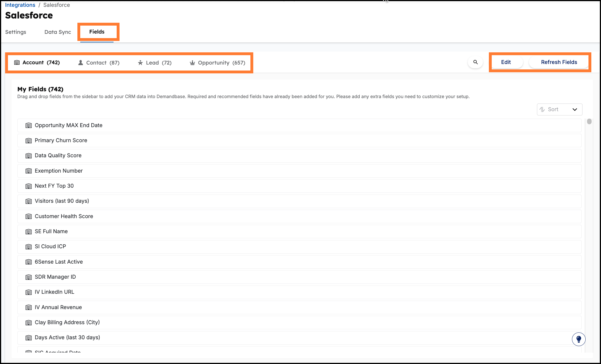Click the search magnifier icon
The width and height of the screenshot is (601, 364).
[x=475, y=62]
